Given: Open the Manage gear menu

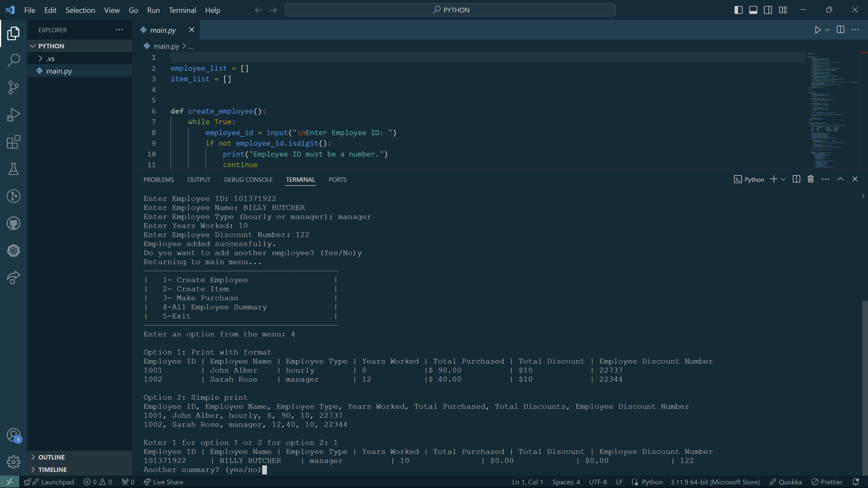Looking at the screenshot, I should 14,462.
